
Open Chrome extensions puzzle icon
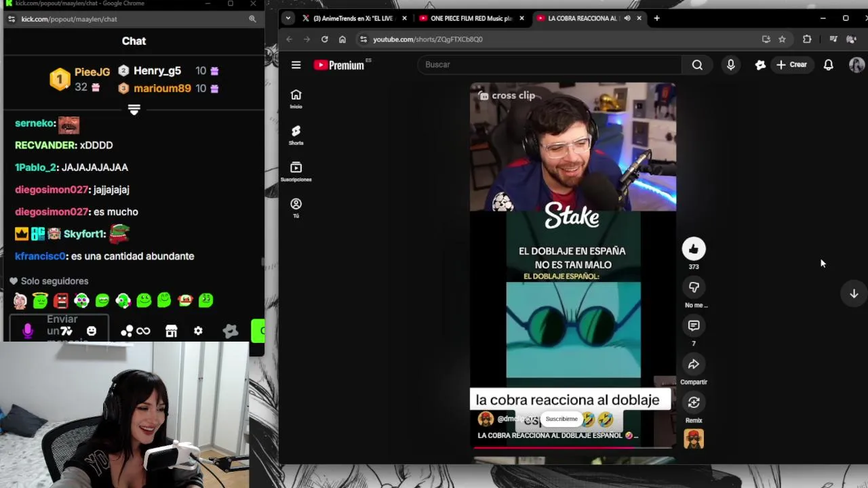(x=806, y=39)
